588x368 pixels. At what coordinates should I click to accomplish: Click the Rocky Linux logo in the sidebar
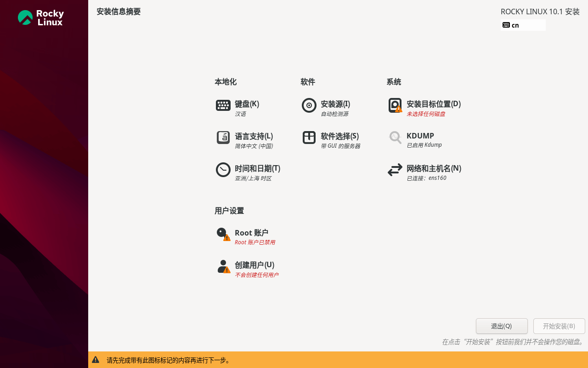tap(41, 17)
